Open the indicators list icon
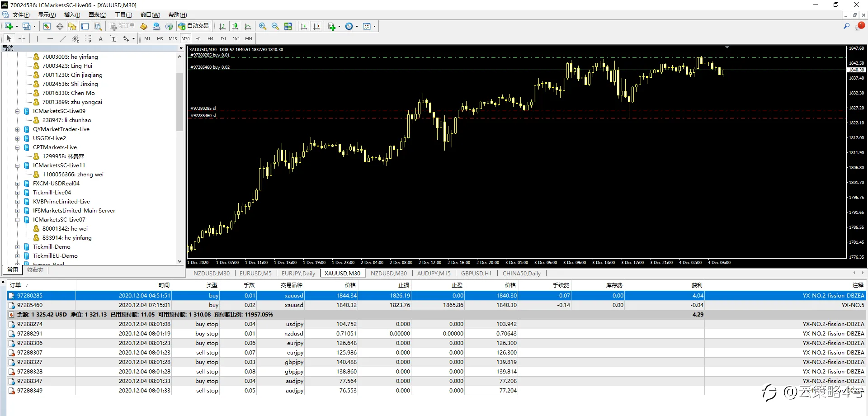This screenshot has height=416, width=868. [332, 26]
